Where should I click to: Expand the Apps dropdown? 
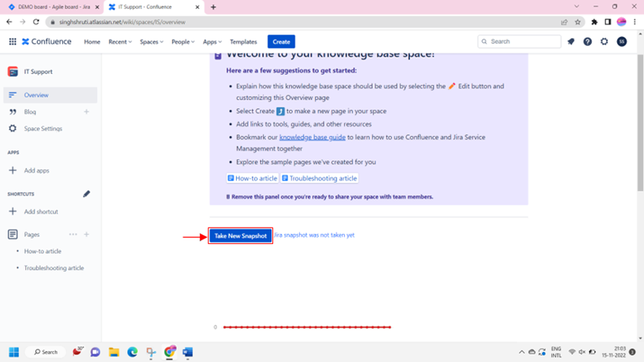212,41
